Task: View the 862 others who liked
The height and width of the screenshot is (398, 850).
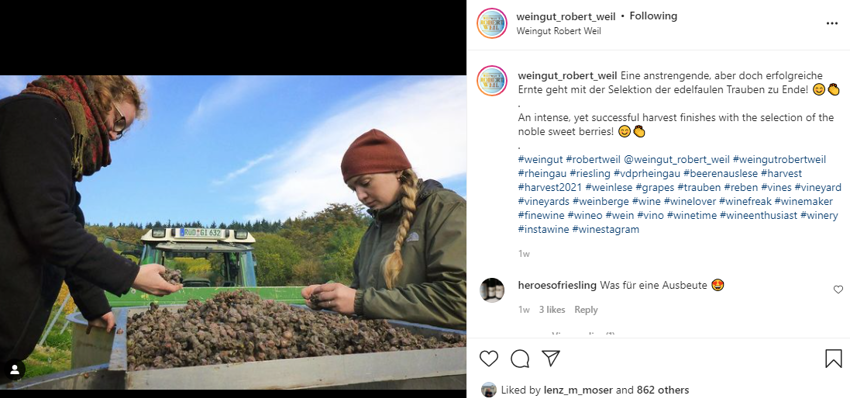Action: click(663, 390)
